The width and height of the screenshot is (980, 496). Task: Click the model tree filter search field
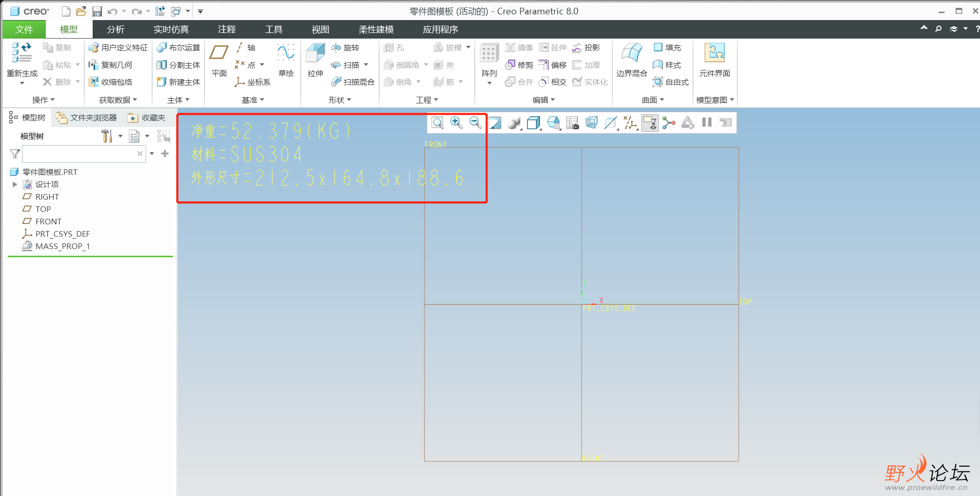(84, 153)
